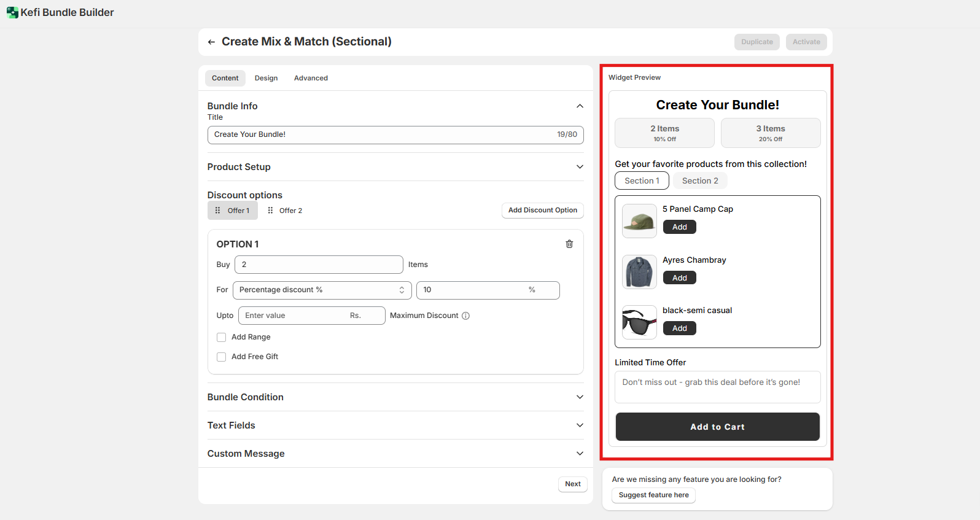
Task: Enable the Add Range checkbox
Action: click(222, 337)
